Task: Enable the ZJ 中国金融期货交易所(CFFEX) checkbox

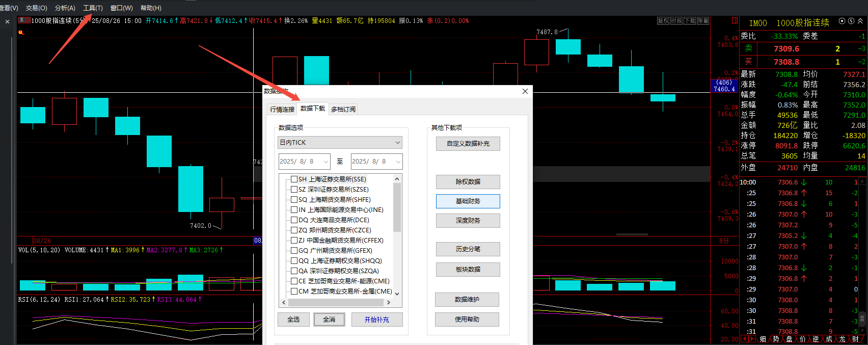Action: (x=294, y=241)
